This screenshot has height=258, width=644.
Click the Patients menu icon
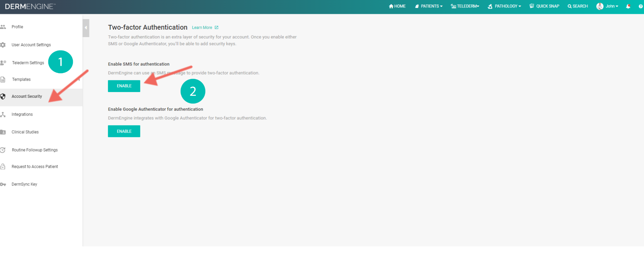[x=417, y=6]
